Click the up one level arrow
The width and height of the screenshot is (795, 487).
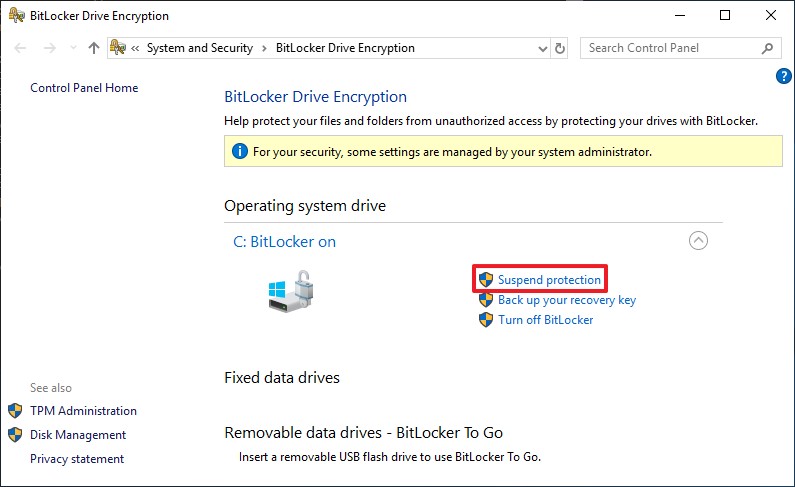[94, 48]
